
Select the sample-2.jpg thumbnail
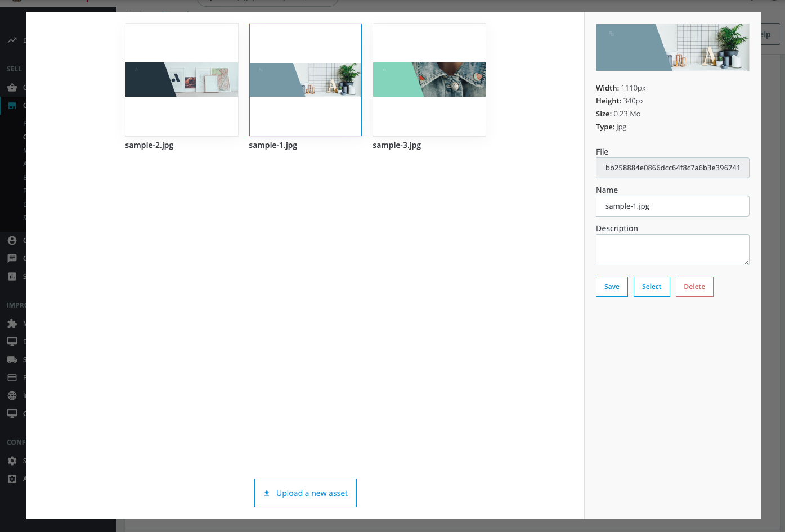(182, 80)
